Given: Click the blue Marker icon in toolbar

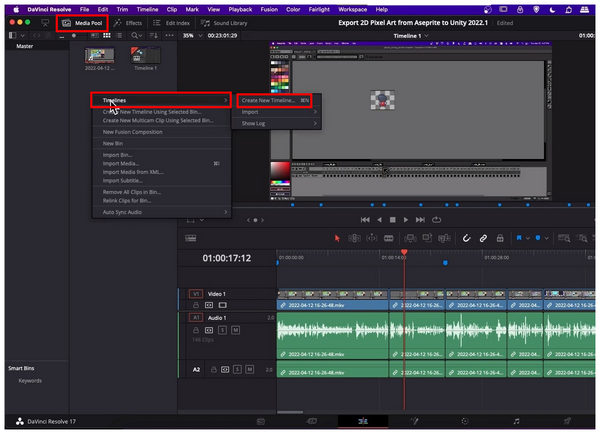Looking at the screenshot, I should click(x=538, y=238).
